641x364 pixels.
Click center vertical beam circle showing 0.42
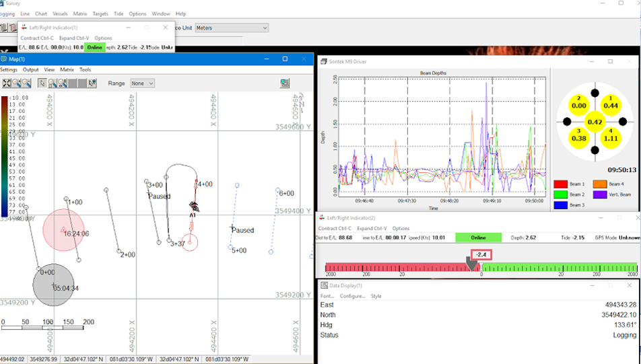click(x=595, y=122)
